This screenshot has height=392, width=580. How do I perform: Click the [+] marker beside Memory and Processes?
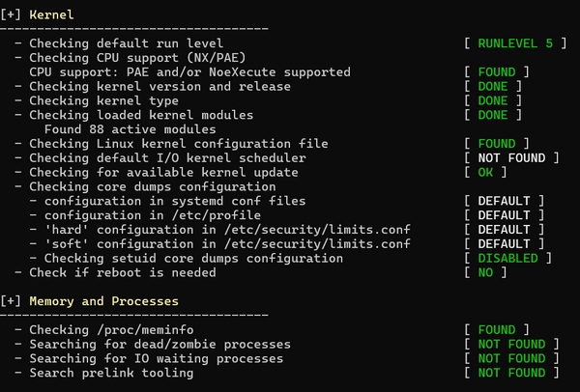tap(13, 301)
